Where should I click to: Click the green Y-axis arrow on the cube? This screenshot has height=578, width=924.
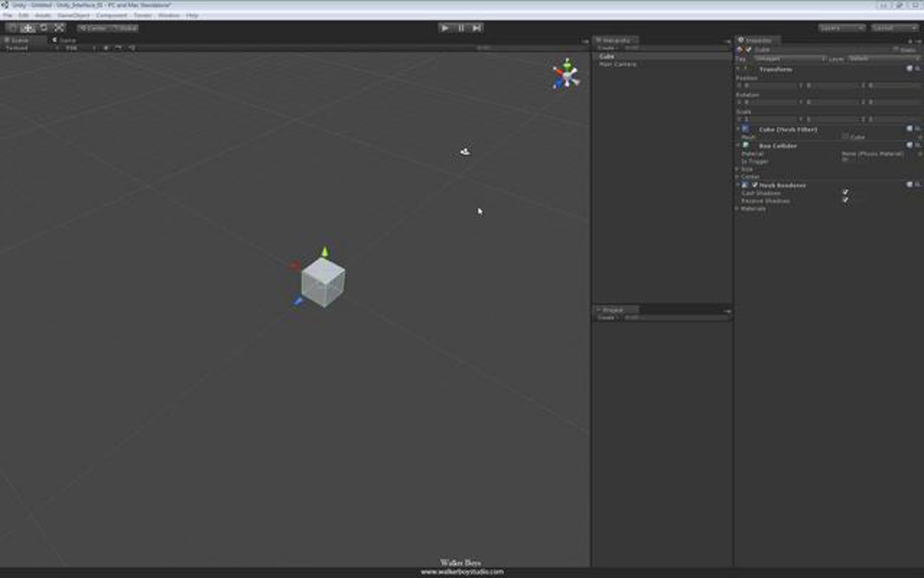(325, 252)
